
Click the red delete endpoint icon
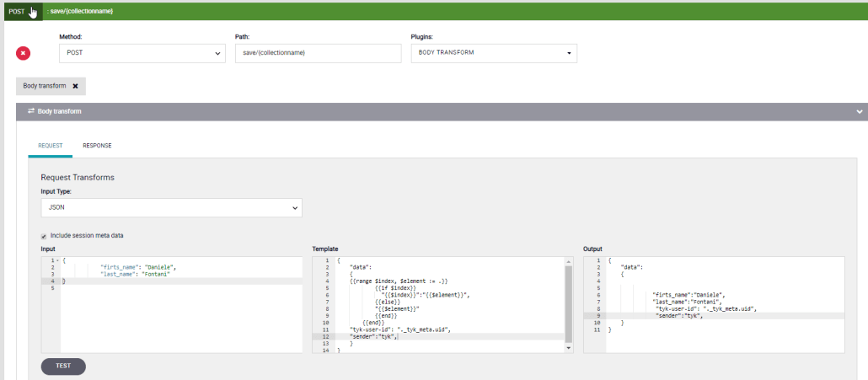pos(24,53)
